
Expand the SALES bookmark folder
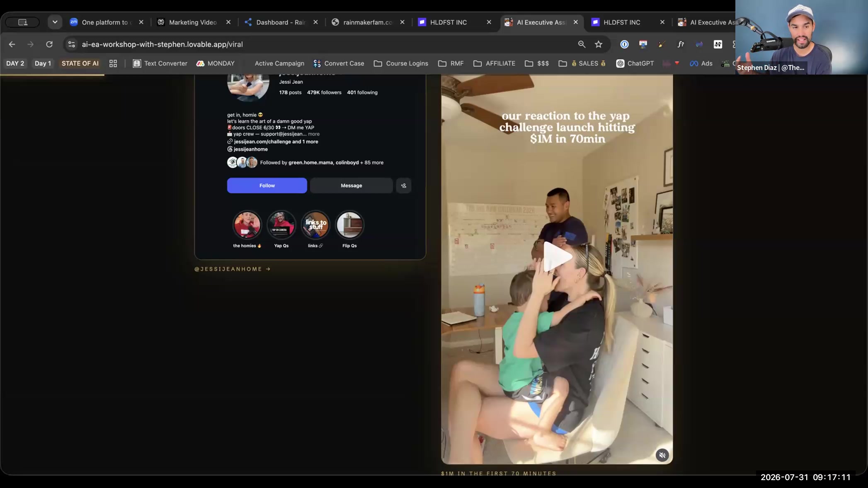tap(582, 63)
